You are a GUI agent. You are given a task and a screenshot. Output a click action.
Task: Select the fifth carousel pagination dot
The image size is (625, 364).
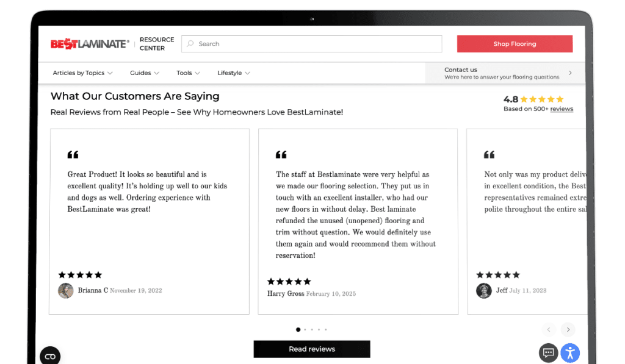click(326, 329)
